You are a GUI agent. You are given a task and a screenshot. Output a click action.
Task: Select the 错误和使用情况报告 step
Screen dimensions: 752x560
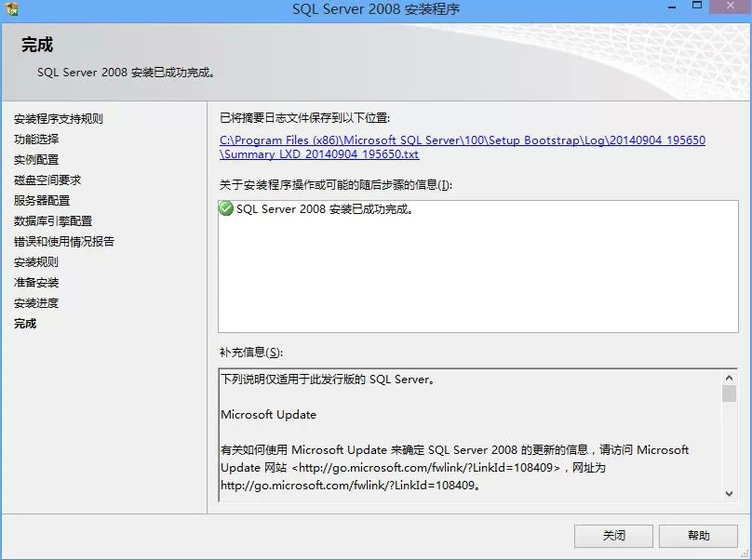click(x=64, y=242)
